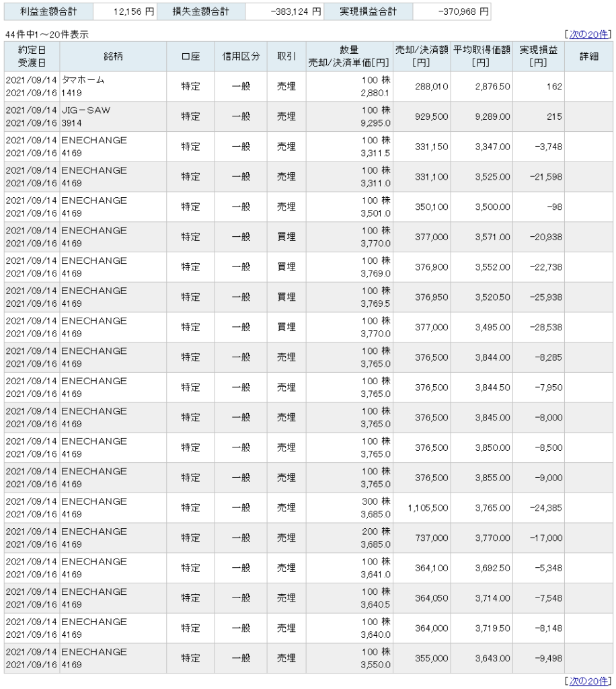Select realized loss -17,000
The width and height of the screenshot is (616, 689).
(546, 538)
